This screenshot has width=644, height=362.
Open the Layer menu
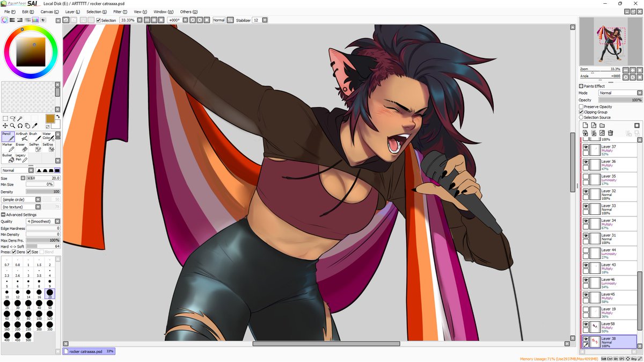pos(72,11)
